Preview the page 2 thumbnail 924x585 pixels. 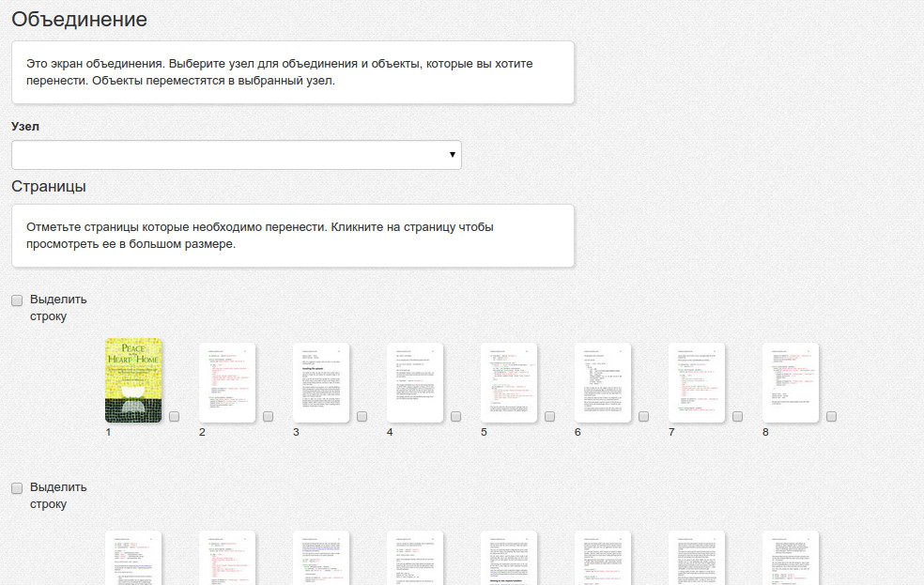(x=227, y=382)
